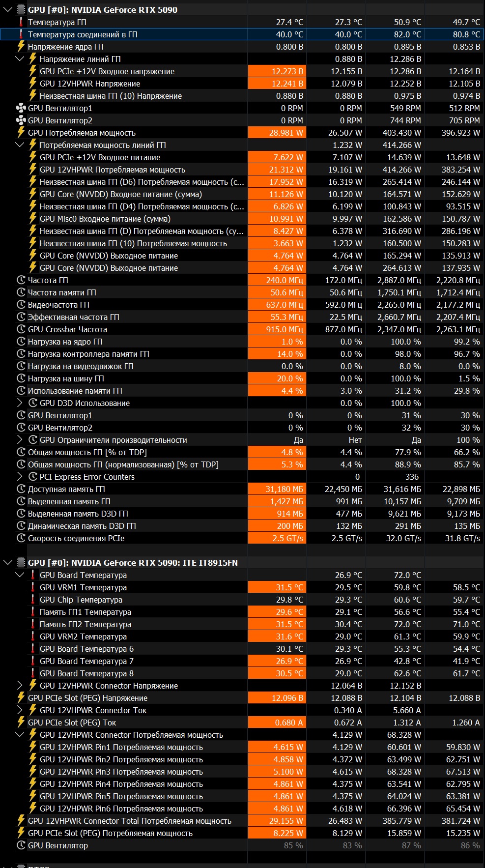Select GPU 12VHPWR Pin6 Потребляемая мощность row
The image size is (485, 868).
click(242, 808)
